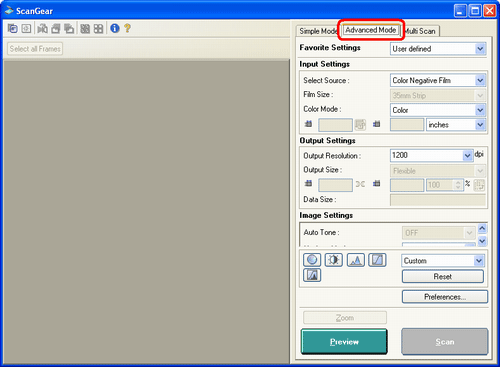This screenshot has height=367, width=500.
Task: Open the Film Size dropdown
Action: pos(438,95)
